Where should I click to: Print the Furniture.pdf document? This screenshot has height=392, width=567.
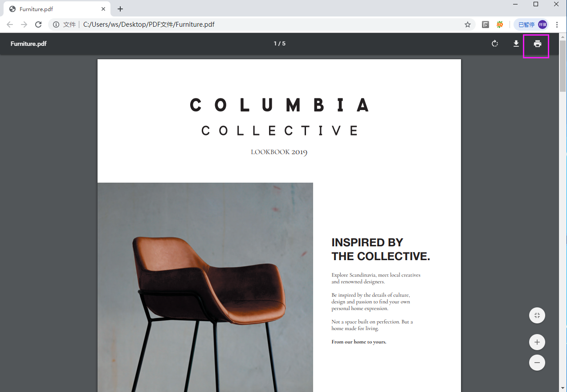pos(538,44)
